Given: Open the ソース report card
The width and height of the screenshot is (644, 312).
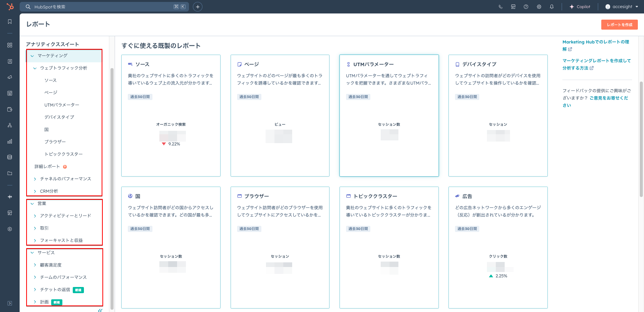Looking at the screenshot, I should (171, 115).
